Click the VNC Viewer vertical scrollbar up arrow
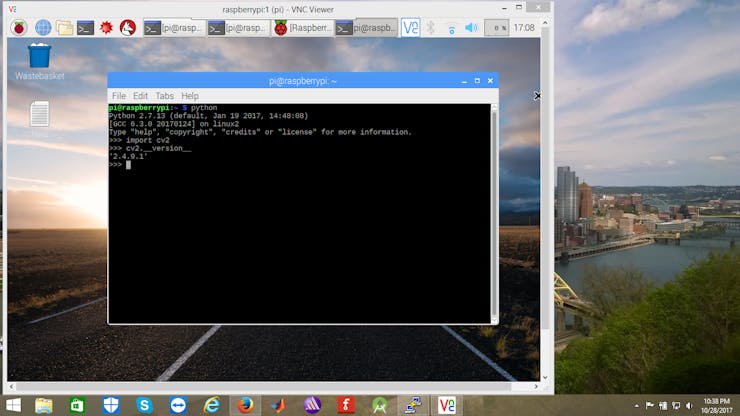 [545, 23]
